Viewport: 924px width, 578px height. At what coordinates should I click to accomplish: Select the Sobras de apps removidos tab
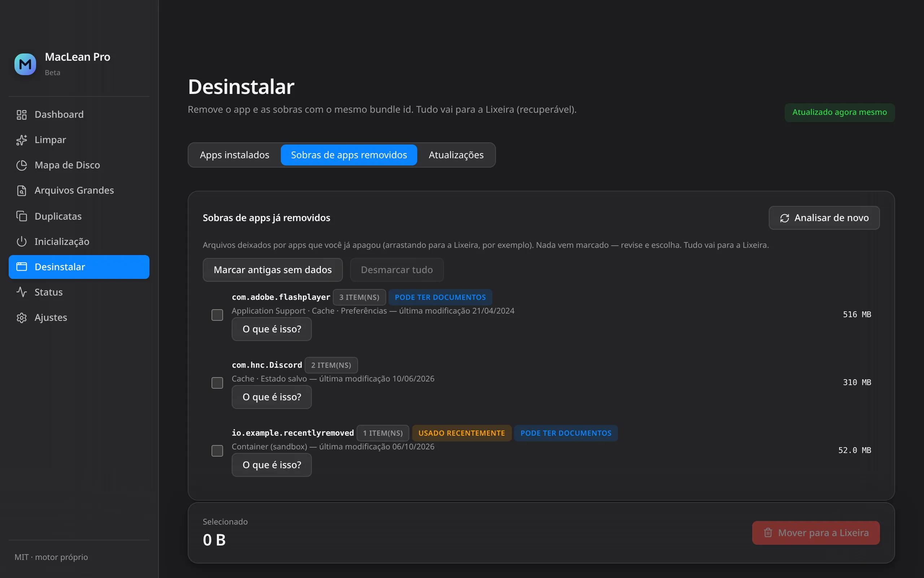click(x=349, y=155)
